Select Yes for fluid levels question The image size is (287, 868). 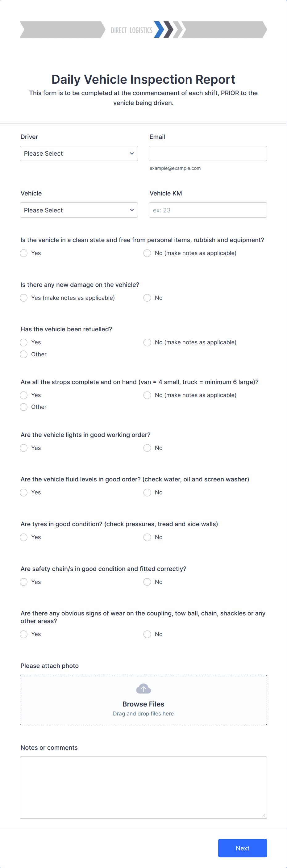pyautogui.click(x=23, y=492)
